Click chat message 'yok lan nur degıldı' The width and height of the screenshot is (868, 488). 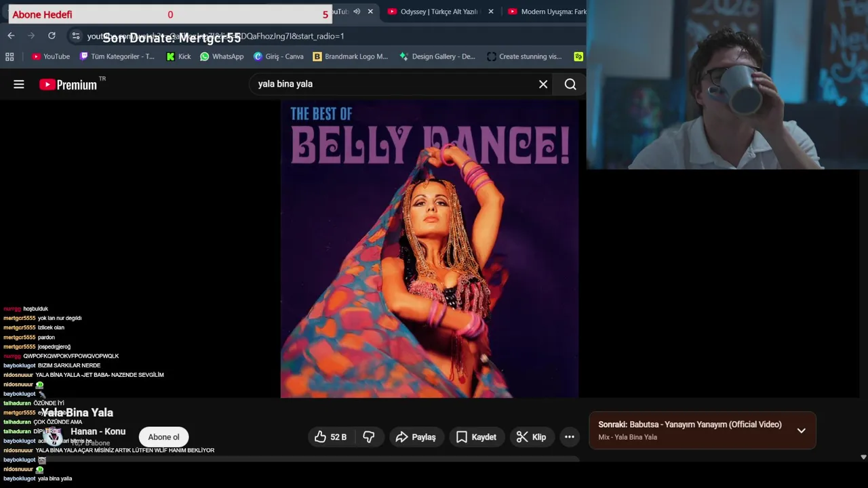click(60, 318)
